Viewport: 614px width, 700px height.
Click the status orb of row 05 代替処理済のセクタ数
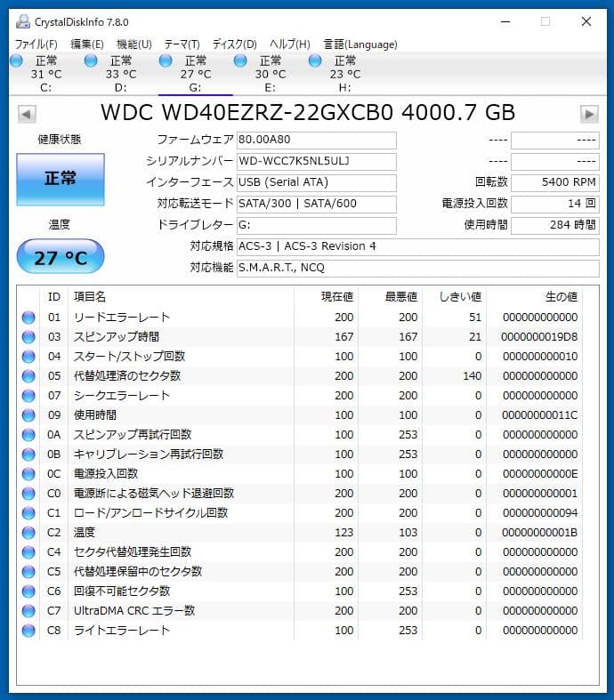pos(28,376)
